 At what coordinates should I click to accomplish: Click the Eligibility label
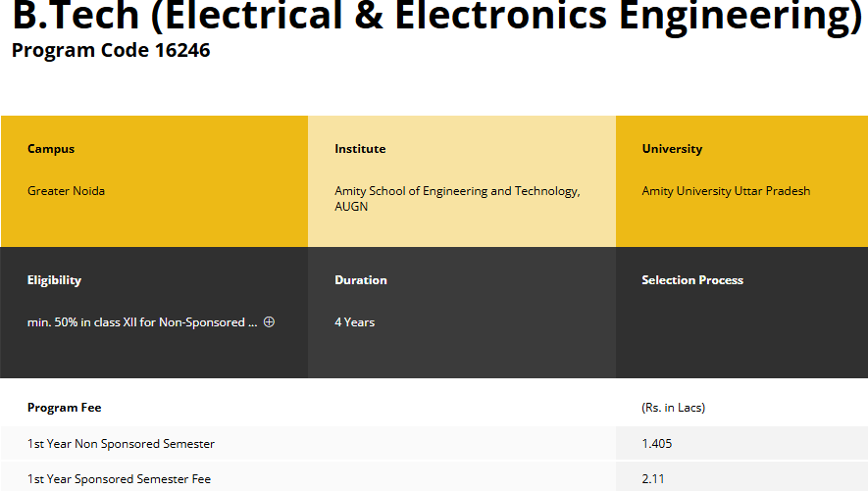click(54, 280)
